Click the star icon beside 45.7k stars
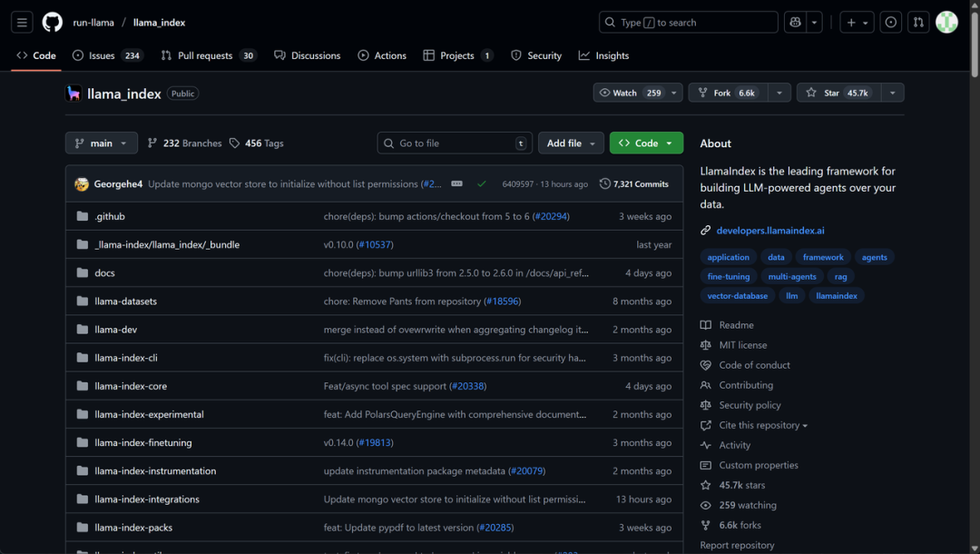The image size is (980, 554). tap(706, 485)
